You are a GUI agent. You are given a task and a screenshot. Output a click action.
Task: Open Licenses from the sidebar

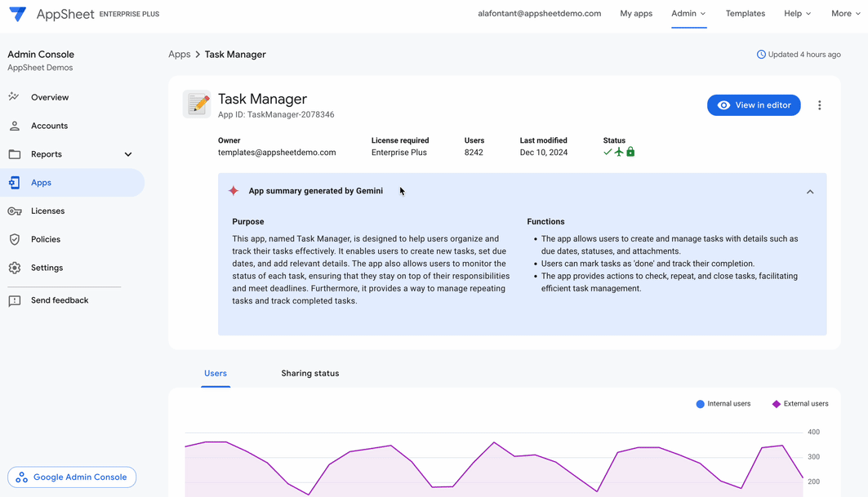pyautogui.click(x=47, y=211)
